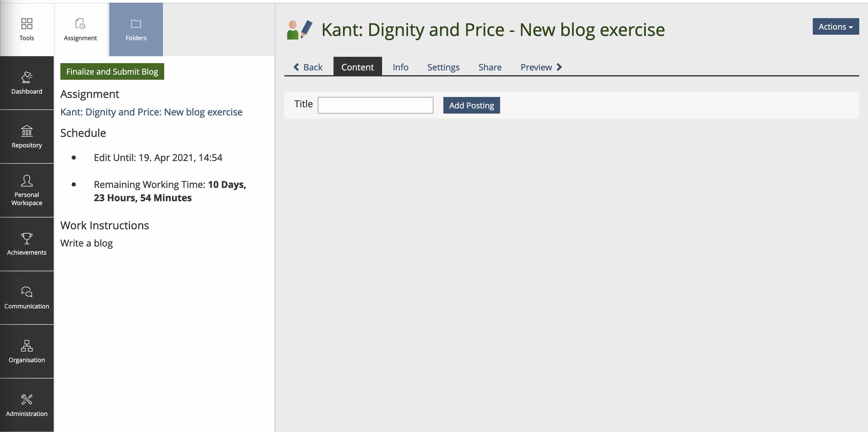The width and height of the screenshot is (868, 432).
Task: Switch to the Folders slate tab
Action: point(136,30)
